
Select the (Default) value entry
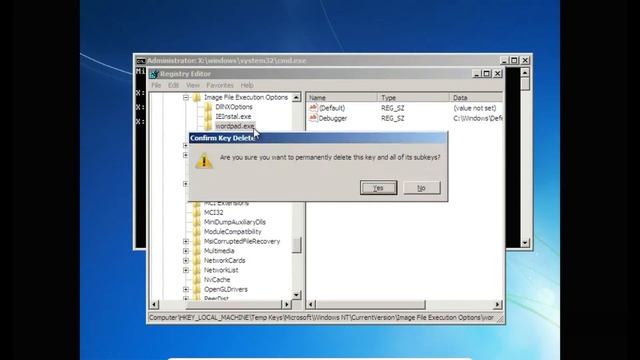(x=332, y=108)
